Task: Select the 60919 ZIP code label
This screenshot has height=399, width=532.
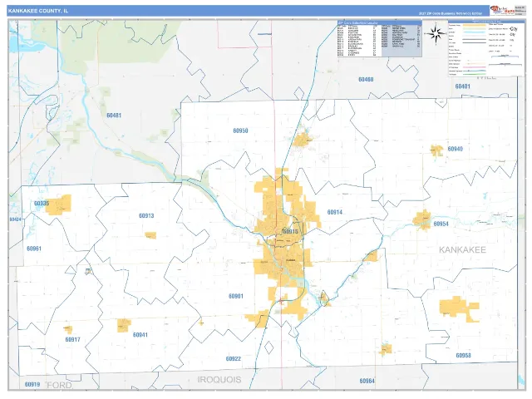Action: (x=32, y=385)
